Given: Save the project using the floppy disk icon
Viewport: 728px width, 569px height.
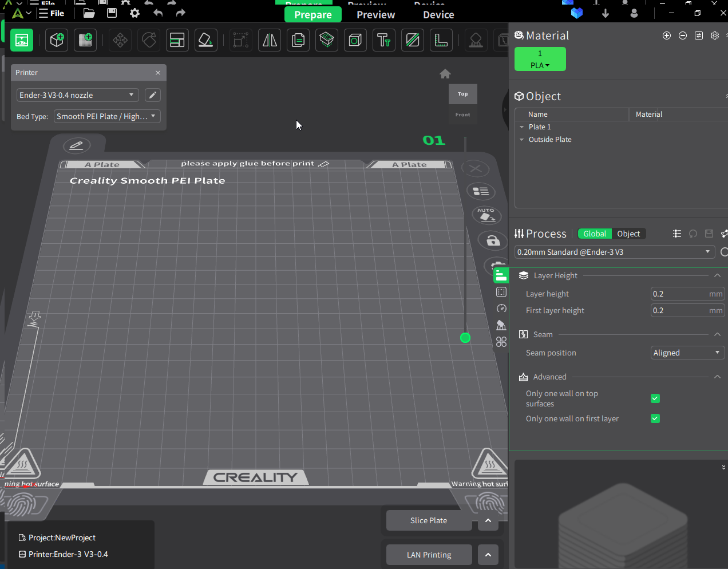Looking at the screenshot, I should point(112,13).
